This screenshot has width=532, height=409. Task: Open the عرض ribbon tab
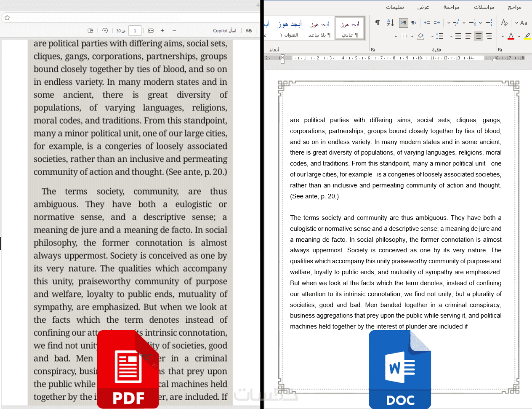[x=423, y=7]
